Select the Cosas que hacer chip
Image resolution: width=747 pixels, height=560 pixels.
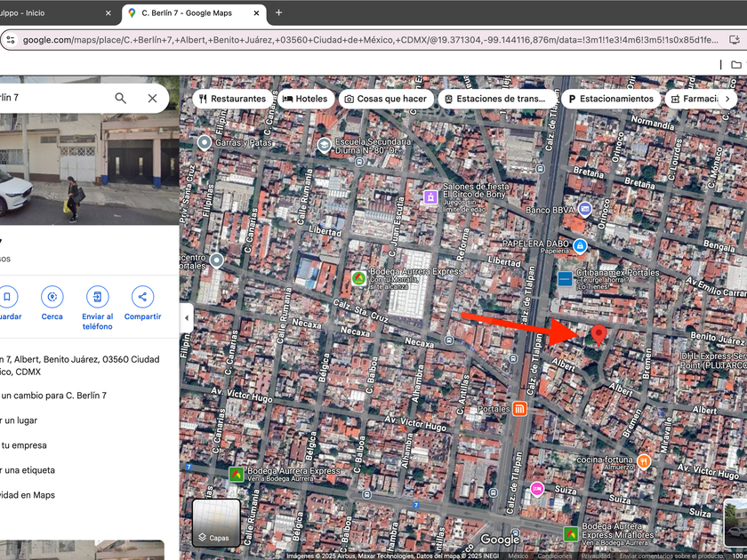[387, 99]
